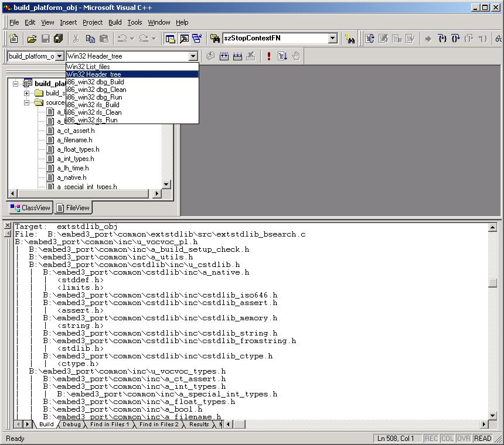Click the Rebuild All icon
504x445 pixels.
[x=237, y=56]
